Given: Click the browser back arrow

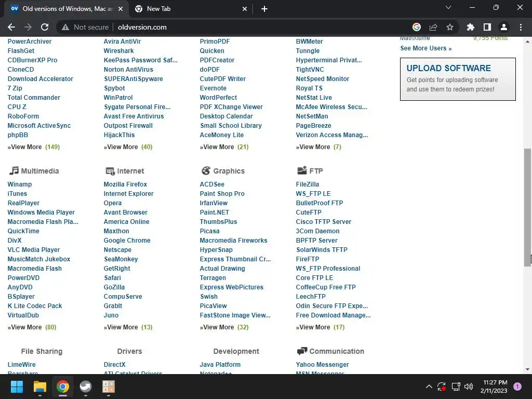Looking at the screenshot, I should tap(11, 27).
